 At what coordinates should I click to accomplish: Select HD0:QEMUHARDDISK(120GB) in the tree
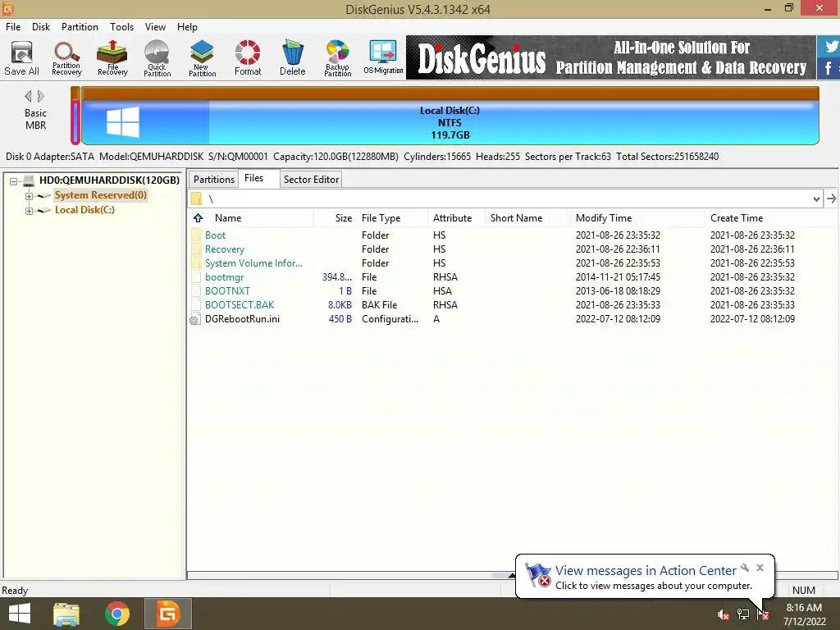point(109,180)
